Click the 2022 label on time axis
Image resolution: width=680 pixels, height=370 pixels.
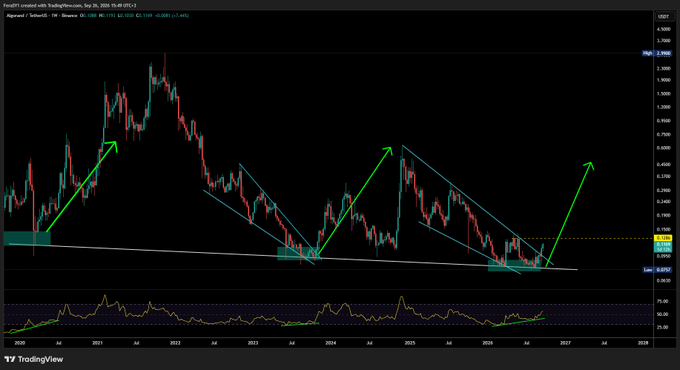click(175, 343)
